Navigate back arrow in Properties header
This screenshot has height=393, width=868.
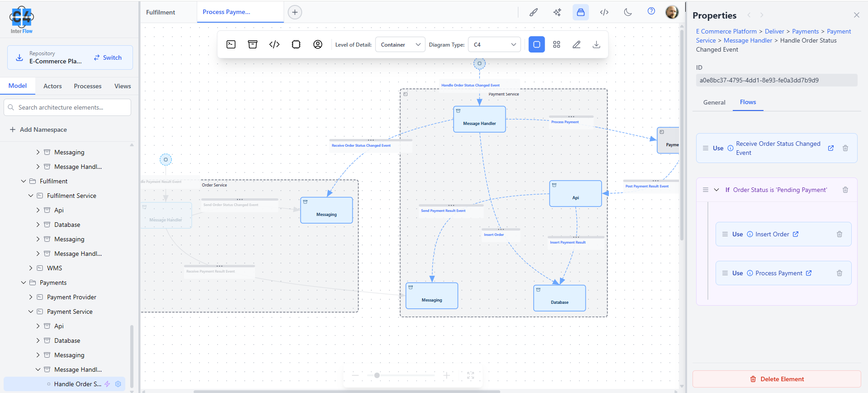pyautogui.click(x=749, y=15)
